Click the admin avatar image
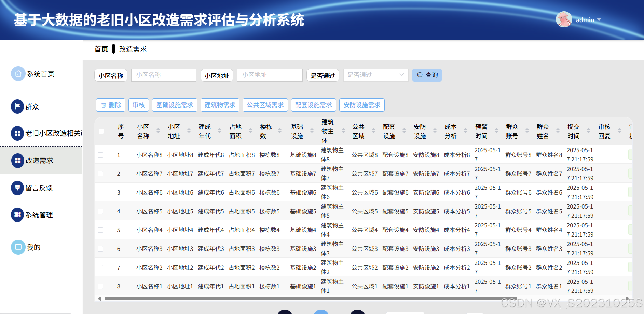 tap(564, 19)
